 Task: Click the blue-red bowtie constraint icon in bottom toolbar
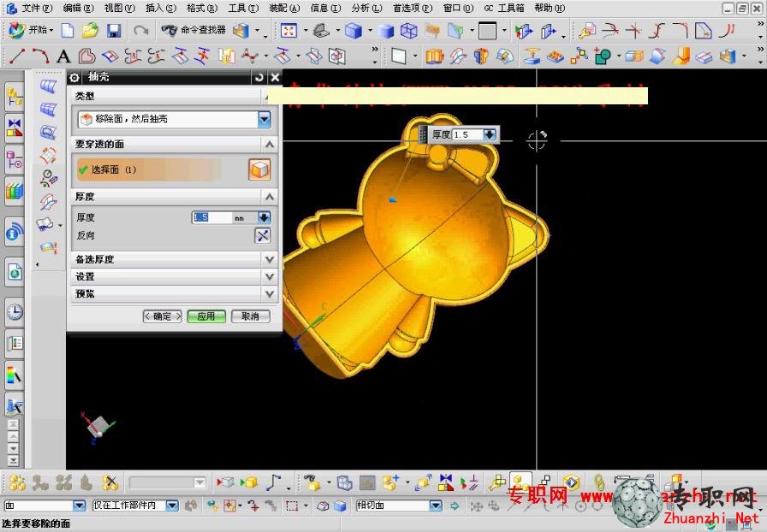pyautogui.click(x=446, y=482)
